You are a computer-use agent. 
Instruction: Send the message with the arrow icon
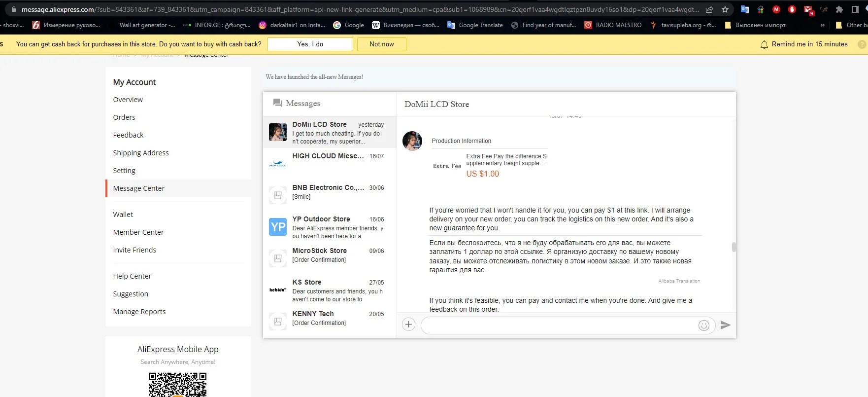point(725,325)
